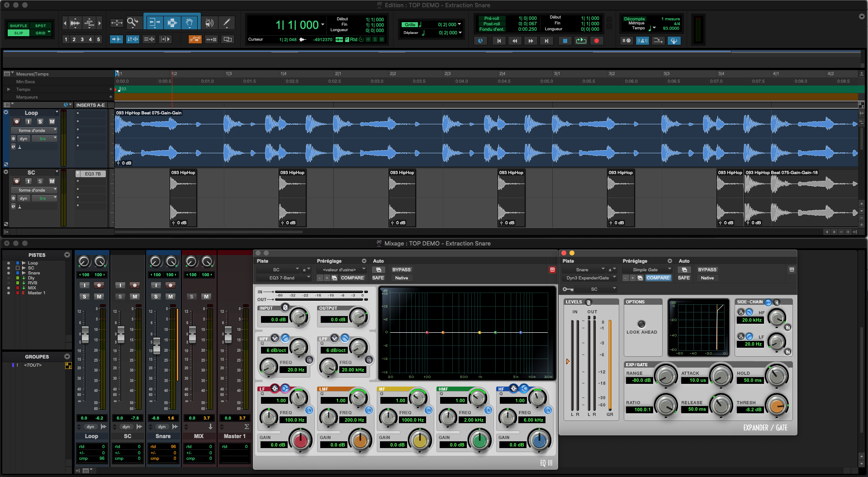Click Return to Zero transport button

click(x=499, y=41)
